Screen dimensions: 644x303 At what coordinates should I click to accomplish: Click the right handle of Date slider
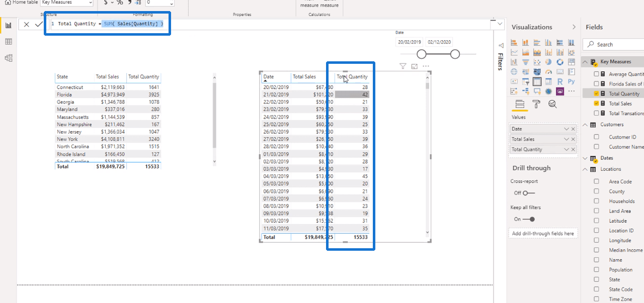[455, 54]
